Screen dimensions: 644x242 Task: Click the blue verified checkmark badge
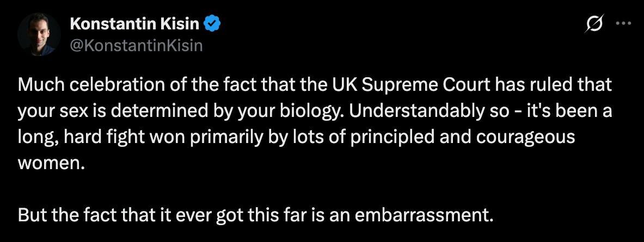tap(212, 24)
